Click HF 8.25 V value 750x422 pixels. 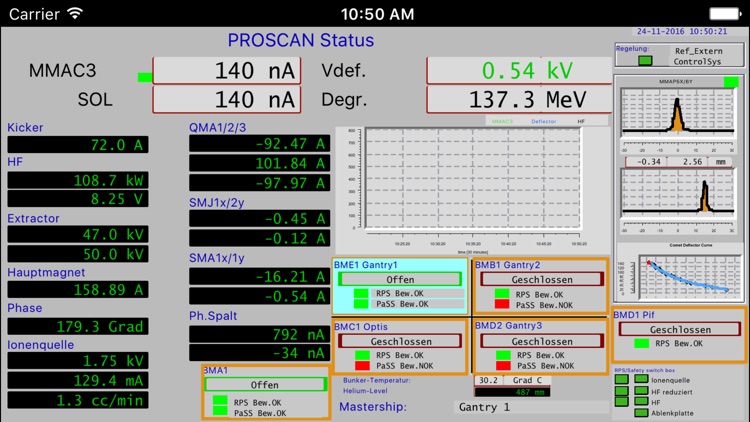[77, 199]
